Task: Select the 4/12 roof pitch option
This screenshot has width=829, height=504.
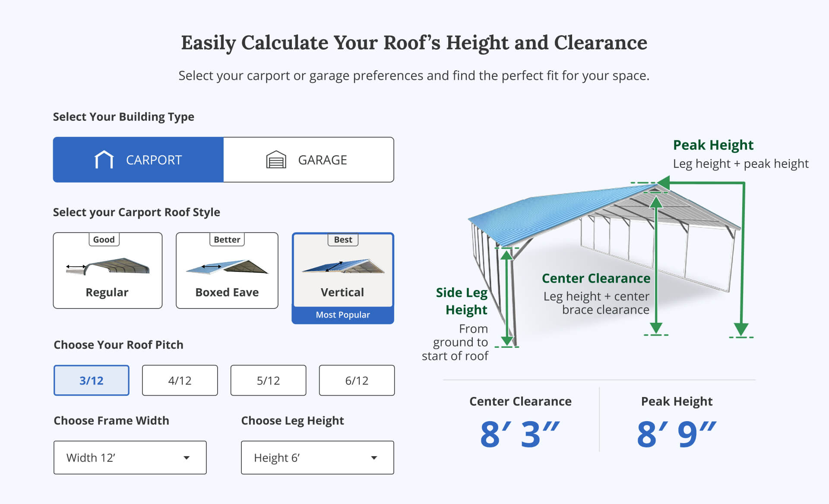Action: (180, 380)
